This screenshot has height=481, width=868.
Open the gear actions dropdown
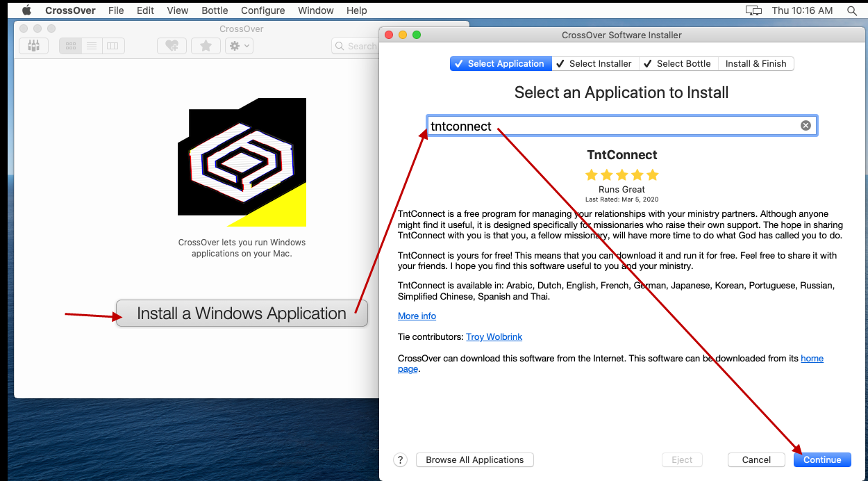240,46
